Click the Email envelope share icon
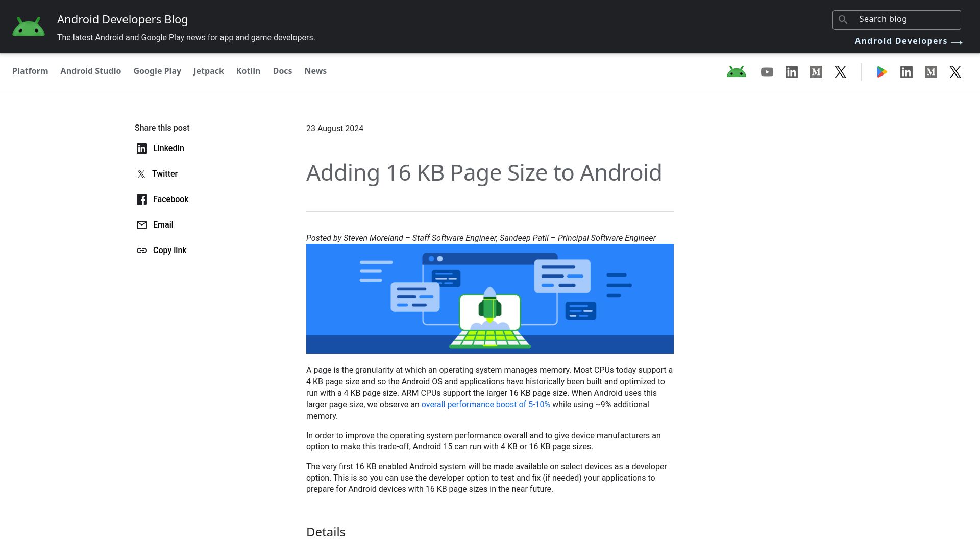Screen dimensions: 980x551 (142, 225)
